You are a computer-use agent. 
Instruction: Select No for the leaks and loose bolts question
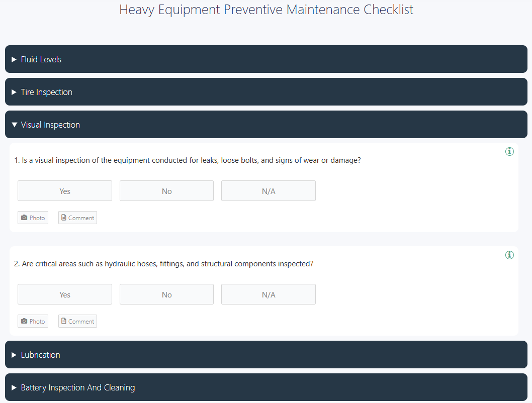pyautogui.click(x=166, y=191)
